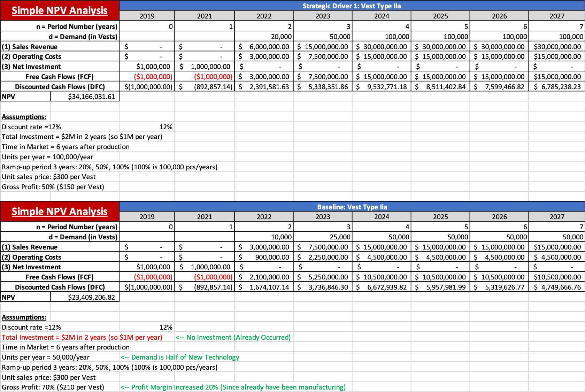
Task: Select the discounted cash flow cell $5,338,351.86
Action: point(323,87)
